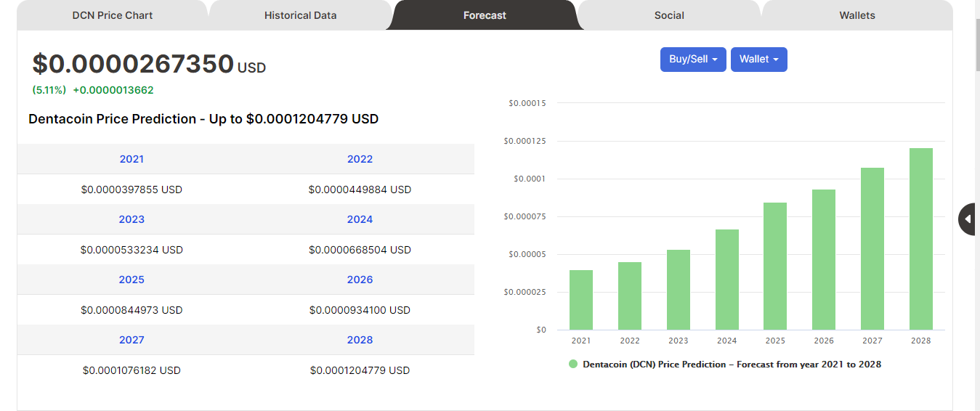Click the 2022 forecast bar
This screenshot has width=980, height=411.
pos(630,296)
